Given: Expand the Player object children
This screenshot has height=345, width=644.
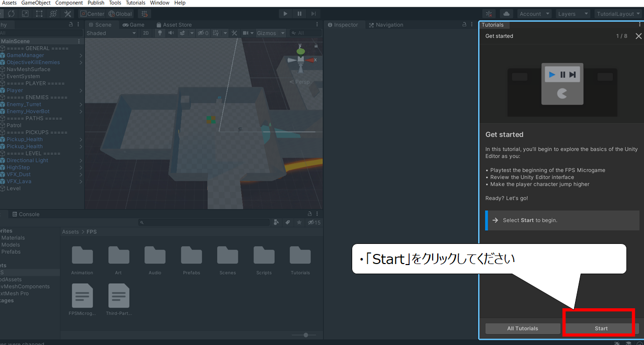Looking at the screenshot, I should point(81,91).
